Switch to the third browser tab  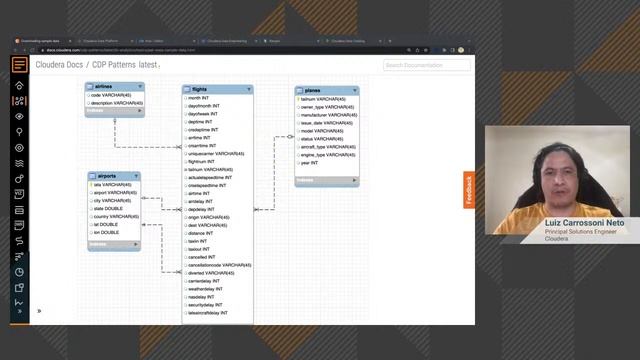pyautogui.click(x=166, y=41)
